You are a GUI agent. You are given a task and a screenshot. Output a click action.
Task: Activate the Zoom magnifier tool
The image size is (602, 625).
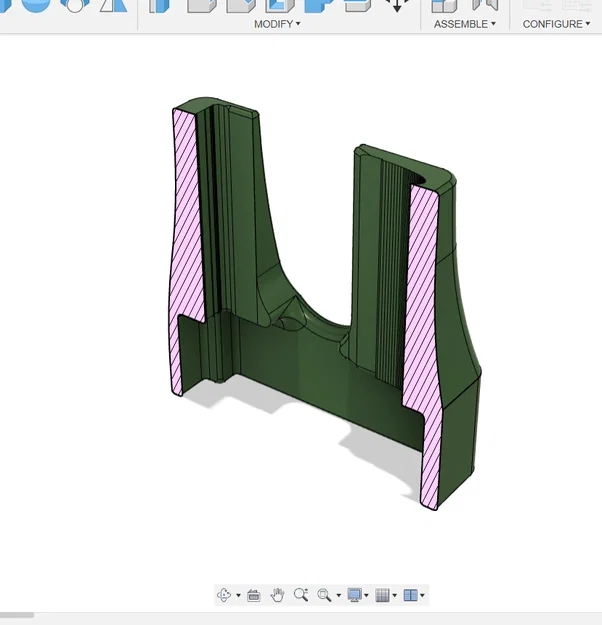coord(301,595)
